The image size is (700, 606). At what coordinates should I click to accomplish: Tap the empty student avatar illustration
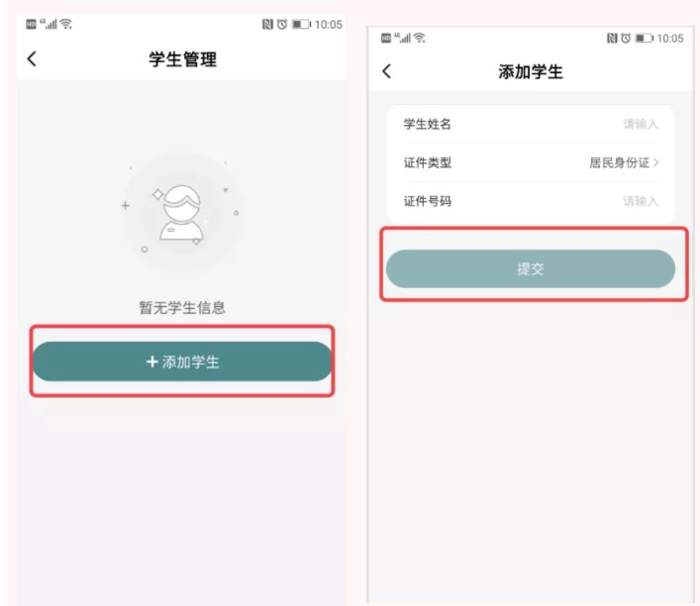pyautogui.click(x=181, y=214)
